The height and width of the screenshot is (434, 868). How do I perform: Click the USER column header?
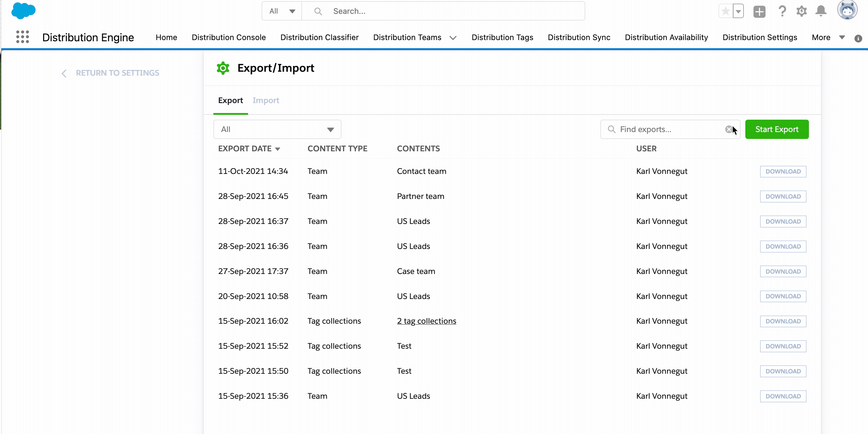click(646, 149)
